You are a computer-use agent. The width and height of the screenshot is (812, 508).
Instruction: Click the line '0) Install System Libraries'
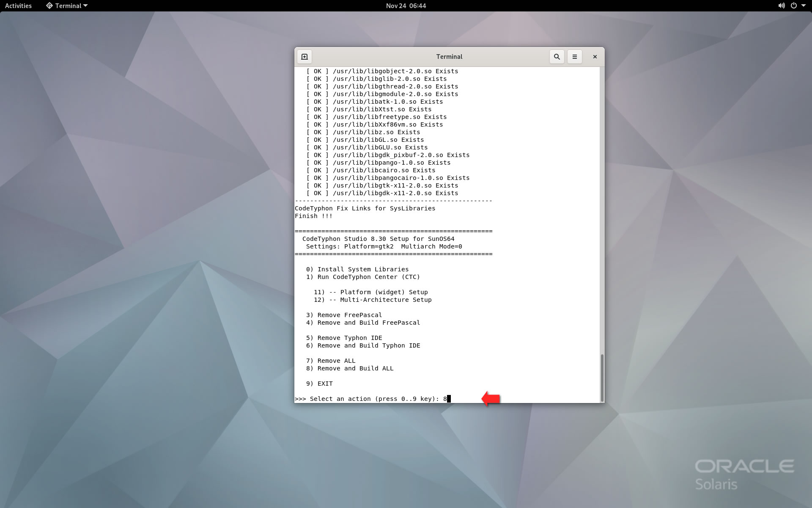pos(357,269)
